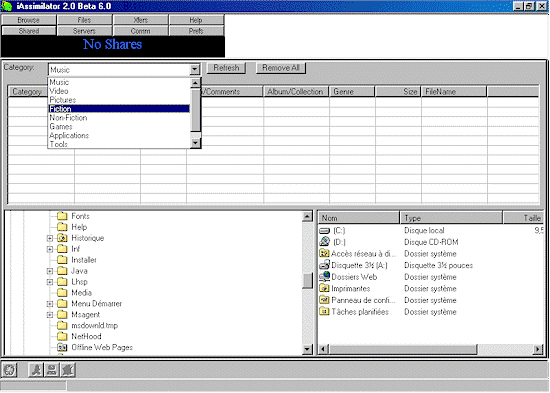550x393 pixels.
Task: Click the computer user icon in the bottom toolbar
Action: 52,369
